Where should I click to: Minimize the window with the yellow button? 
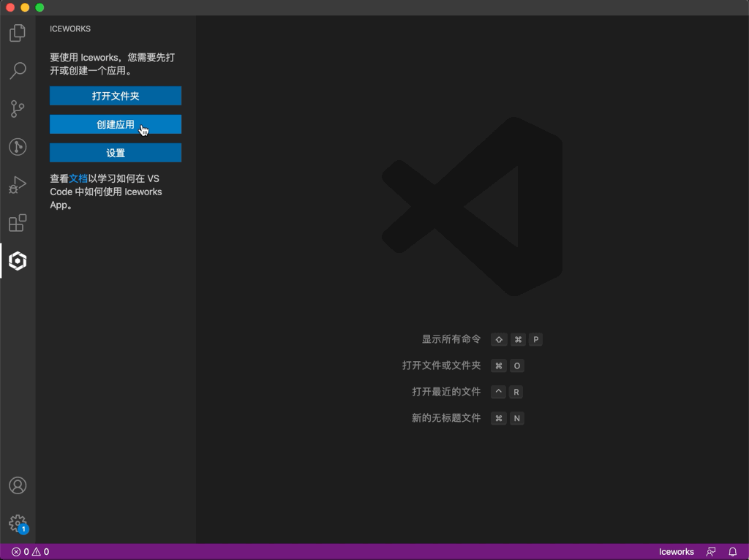tap(25, 7)
